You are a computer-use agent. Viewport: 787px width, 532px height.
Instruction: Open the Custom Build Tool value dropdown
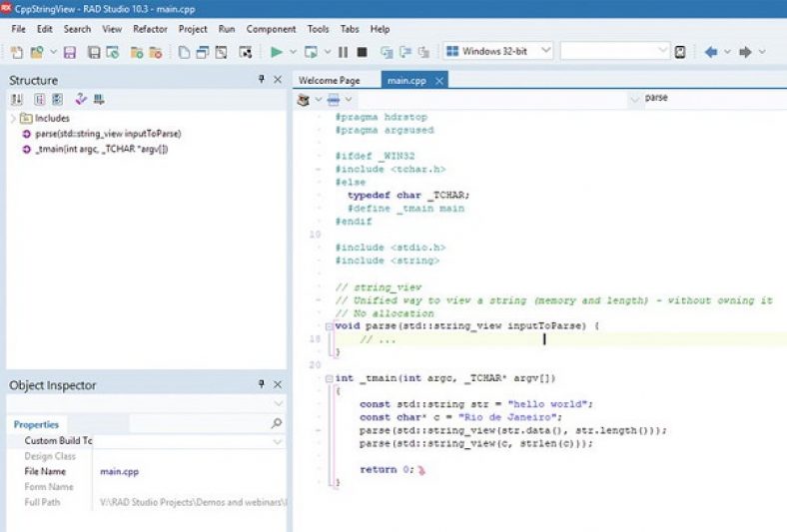tap(277, 440)
